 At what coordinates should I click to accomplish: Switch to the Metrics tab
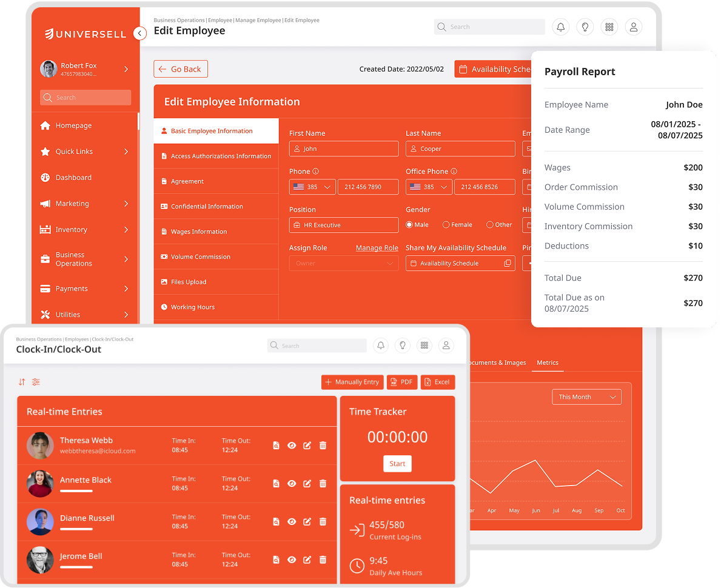pos(547,362)
